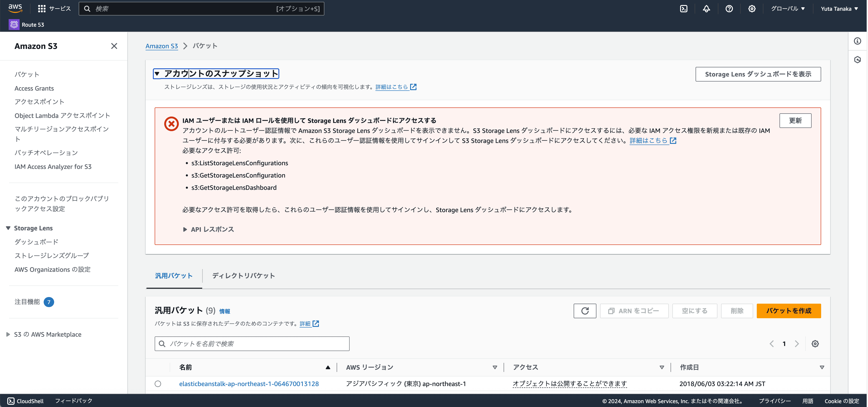Open このアカウントのブロックパブリックアクセス設定
Screen dimensions: 868x407
(62, 204)
